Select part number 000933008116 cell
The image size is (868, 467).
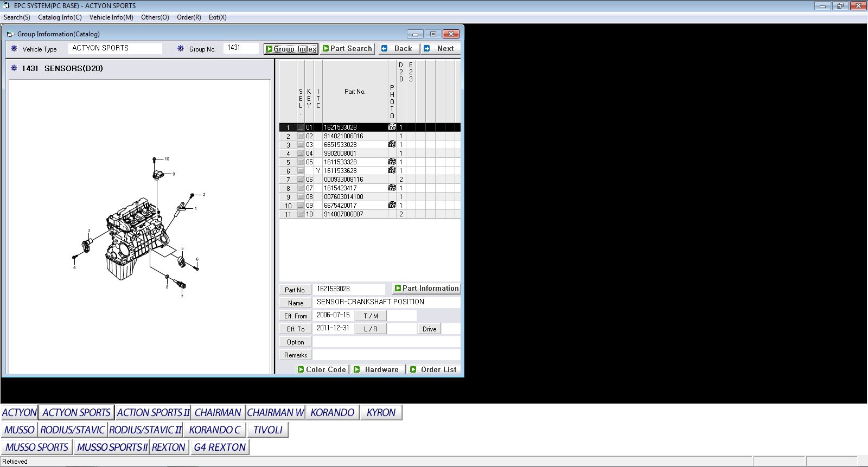(x=355, y=180)
